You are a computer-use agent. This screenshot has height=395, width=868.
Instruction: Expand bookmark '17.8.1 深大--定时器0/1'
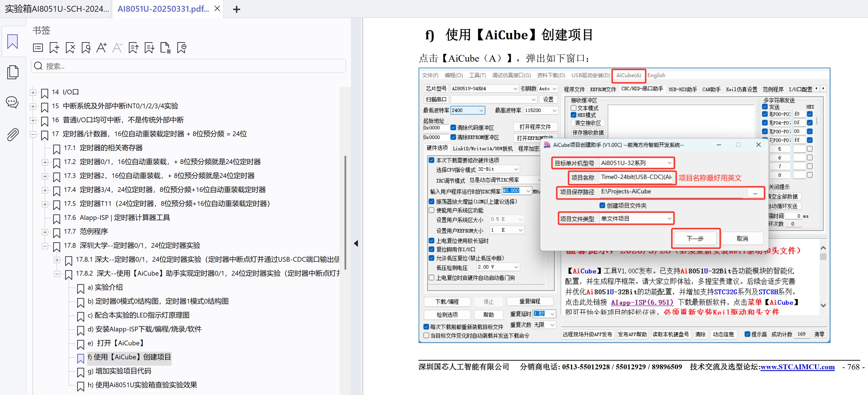point(57,260)
